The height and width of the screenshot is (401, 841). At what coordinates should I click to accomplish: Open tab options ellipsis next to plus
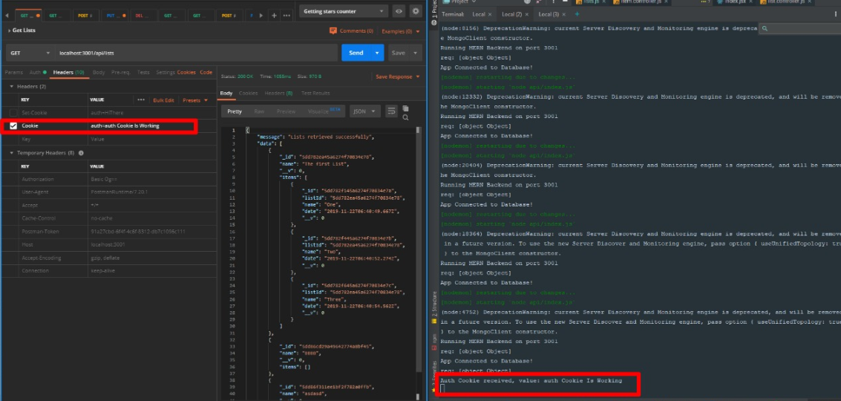point(286,16)
